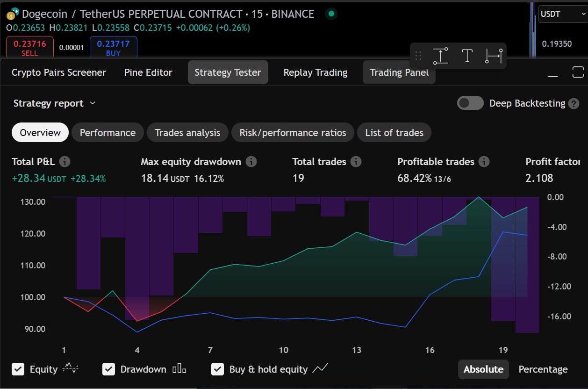View the List of trades tab
Image resolution: width=588 pixels, height=389 pixels.
(x=394, y=133)
